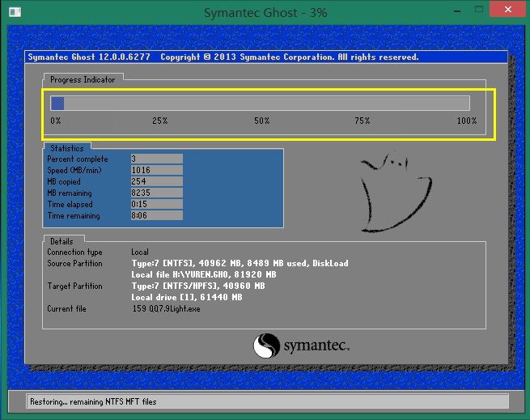Select the Speed (MB/min) value field
Image resolution: width=530 pixels, height=420 pixels.
click(156, 171)
